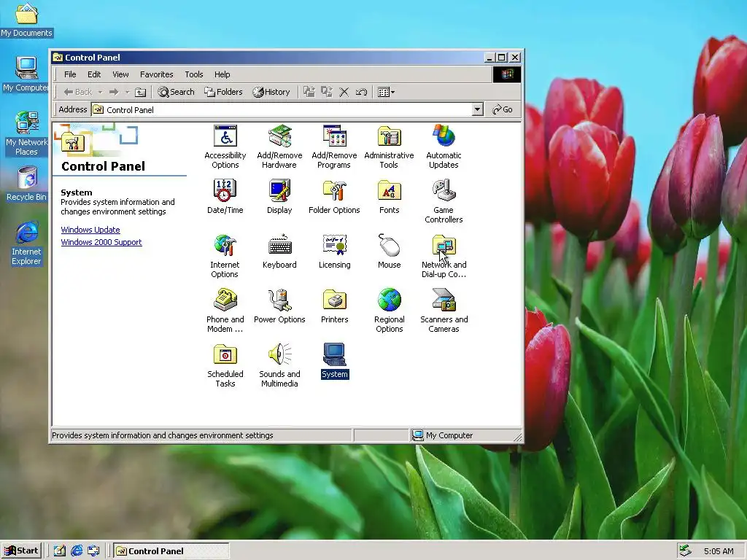Image resolution: width=747 pixels, height=560 pixels.
Task: Follow the Windows Update link
Action: (90, 230)
